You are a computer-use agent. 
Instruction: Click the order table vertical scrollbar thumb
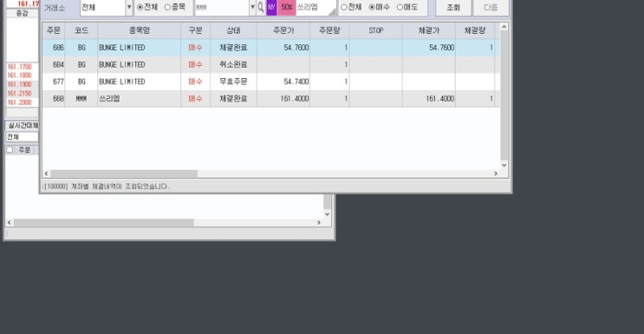[504, 95]
